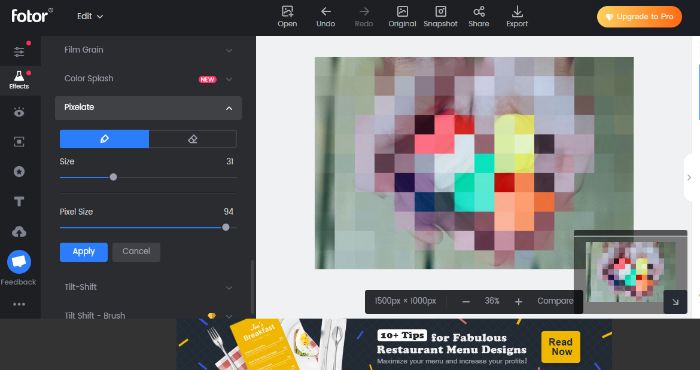Image resolution: width=700 pixels, height=370 pixels.
Task: Collapse the Pixelate section
Action: coord(148,108)
